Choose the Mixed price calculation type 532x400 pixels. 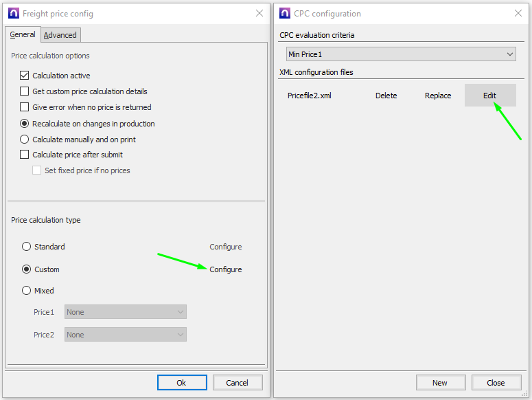(x=27, y=291)
